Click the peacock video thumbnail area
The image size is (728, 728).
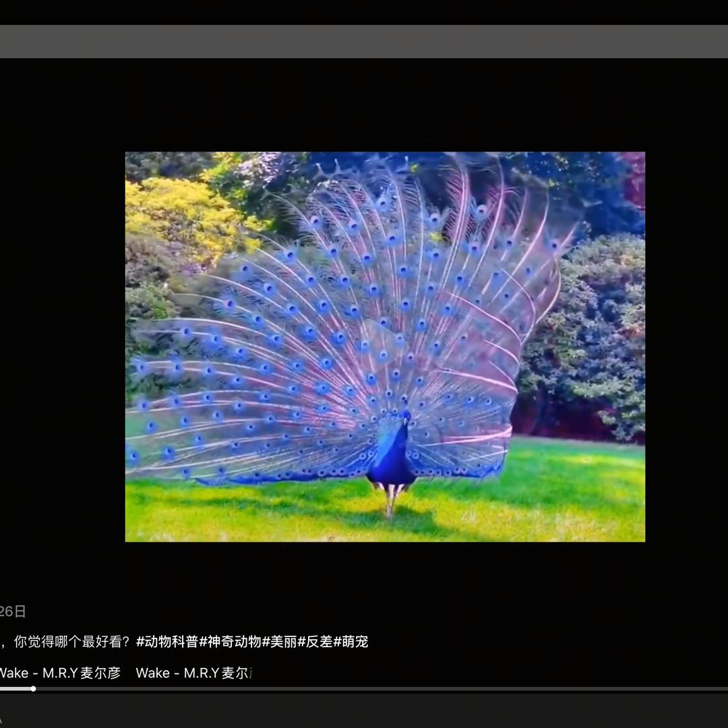coord(385,346)
